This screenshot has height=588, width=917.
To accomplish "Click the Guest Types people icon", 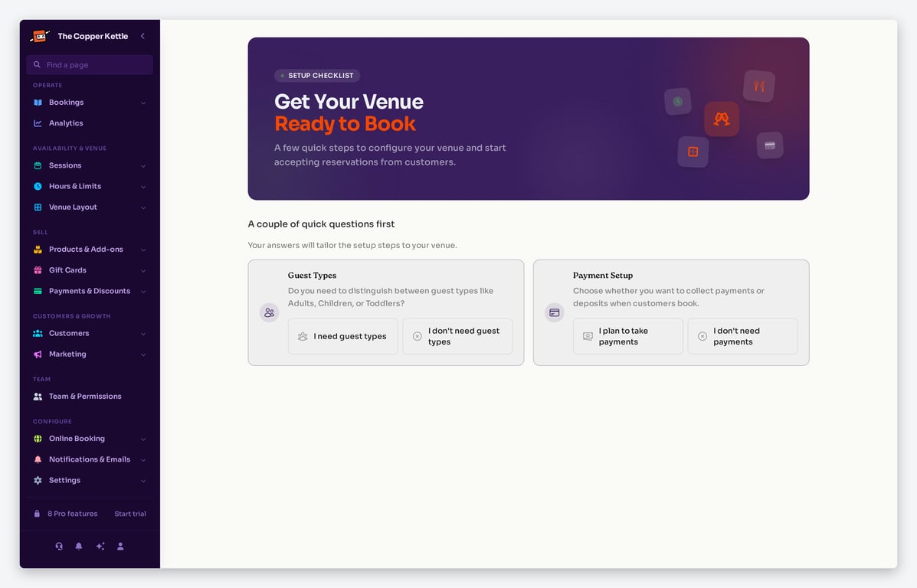I will pyautogui.click(x=269, y=312).
